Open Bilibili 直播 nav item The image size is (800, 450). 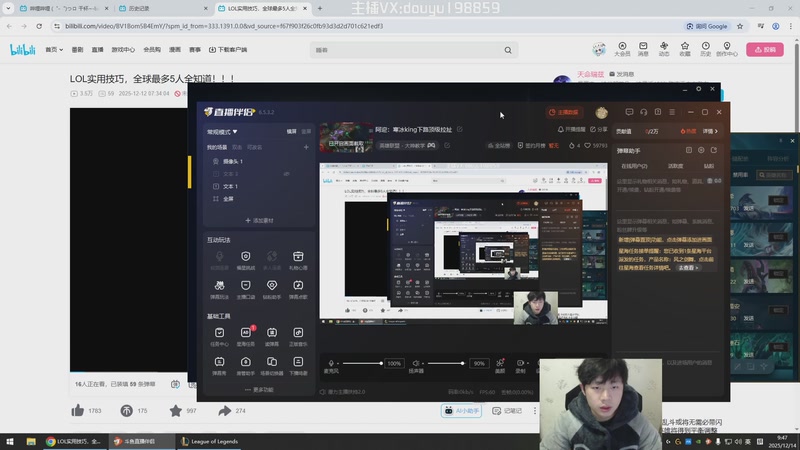[97, 49]
